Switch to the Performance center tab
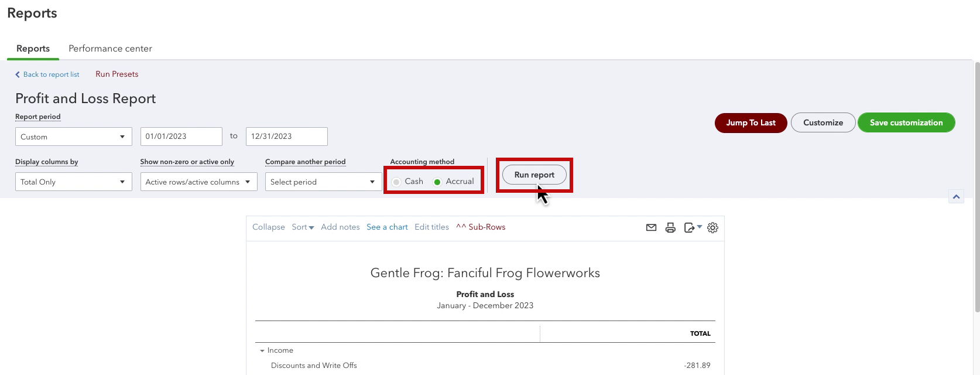Image resolution: width=980 pixels, height=375 pixels. tap(110, 49)
